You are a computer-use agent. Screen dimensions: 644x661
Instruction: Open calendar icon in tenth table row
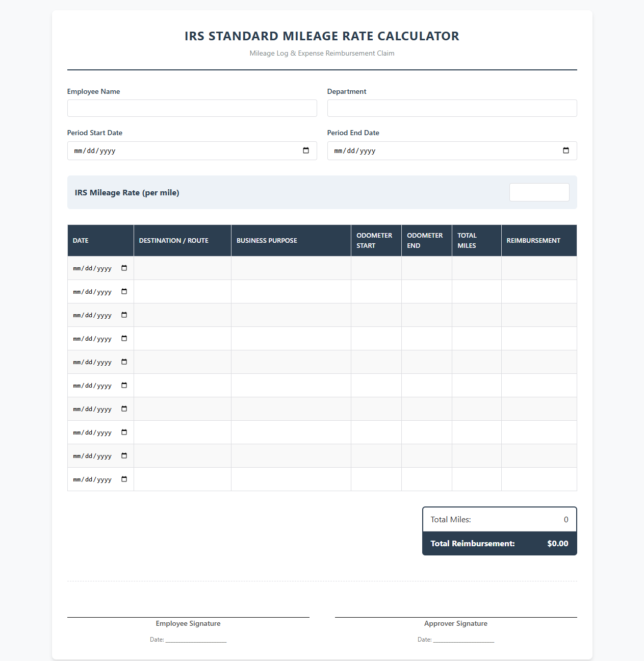(124, 479)
